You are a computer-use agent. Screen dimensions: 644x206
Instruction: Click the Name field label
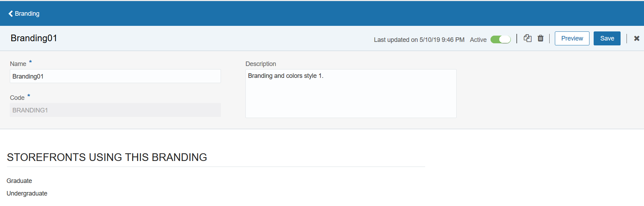pos(18,64)
